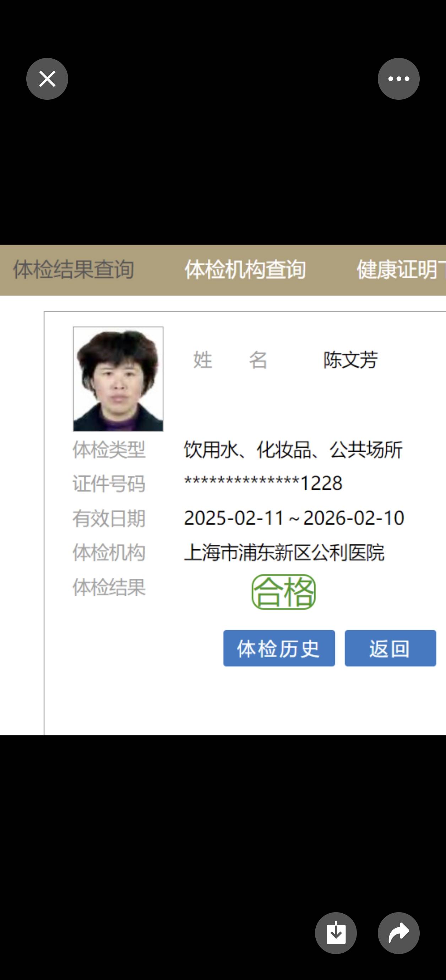Open the 体检机构查询 tab
Image resolution: width=446 pixels, height=980 pixels.
click(x=245, y=270)
